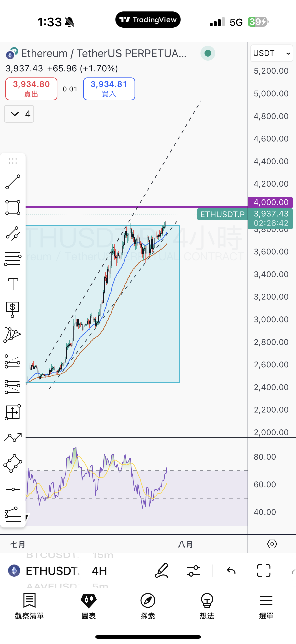Open chart scale settings hexagon icon
The image size is (296, 644).
pos(272,544)
